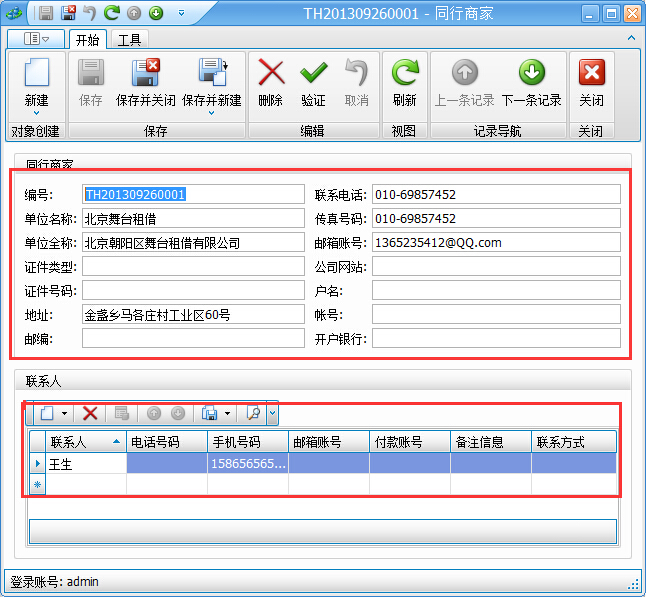The image size is (646, 597).
Task: Sort grid by 联系人 column header
Action: point(80,442)
